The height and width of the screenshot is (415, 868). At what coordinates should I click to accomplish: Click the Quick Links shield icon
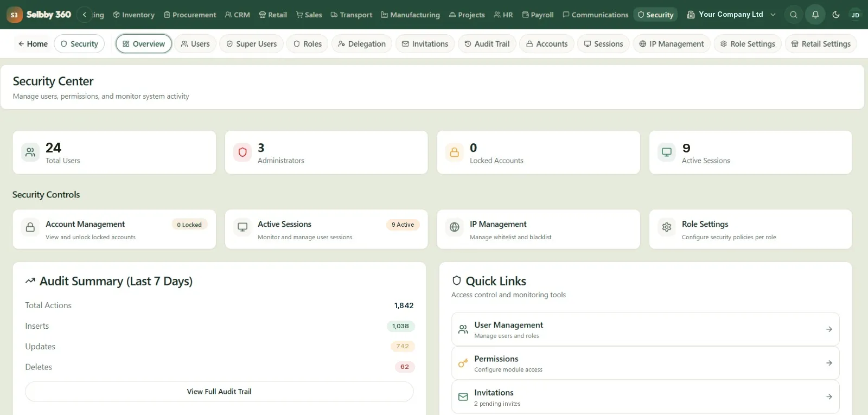pos(457,280)
